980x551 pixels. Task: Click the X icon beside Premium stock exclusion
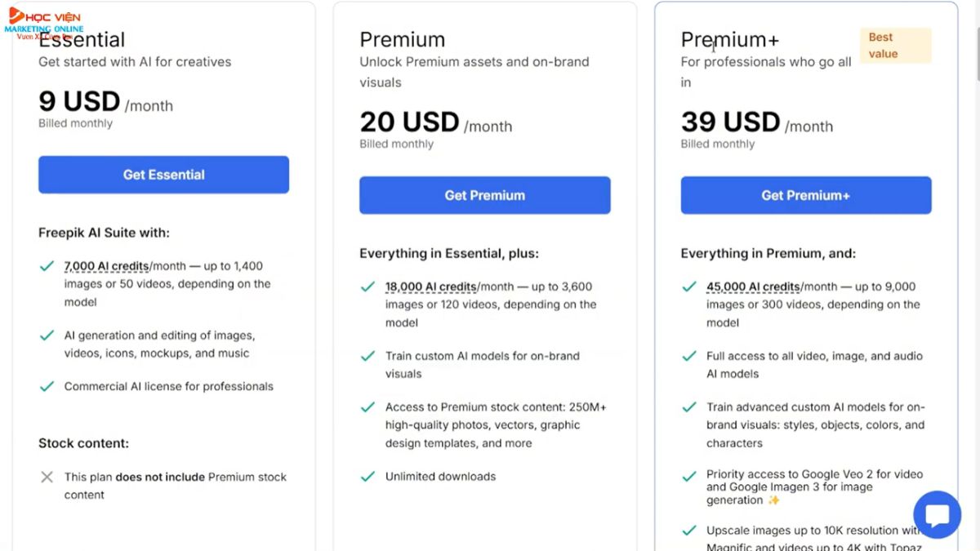(47, 477)
